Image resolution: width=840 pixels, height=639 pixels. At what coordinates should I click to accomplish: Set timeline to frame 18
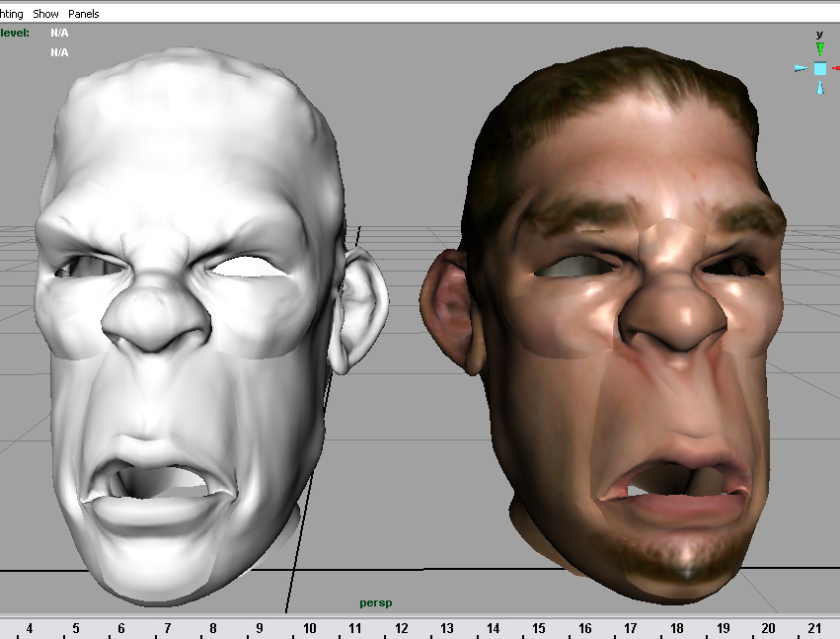tap(677, 628)
